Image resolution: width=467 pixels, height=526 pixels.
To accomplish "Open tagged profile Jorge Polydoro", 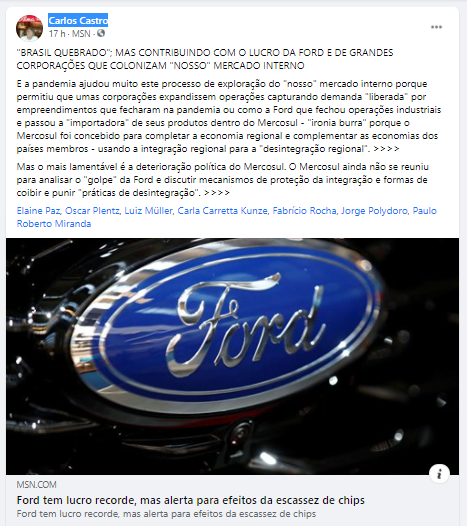I will pos(374,211).
